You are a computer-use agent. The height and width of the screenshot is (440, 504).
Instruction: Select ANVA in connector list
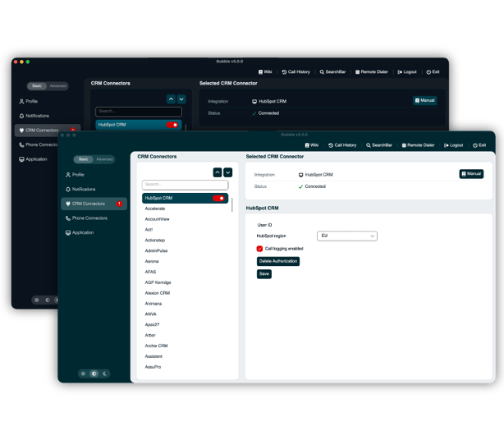tap(150, 314)
